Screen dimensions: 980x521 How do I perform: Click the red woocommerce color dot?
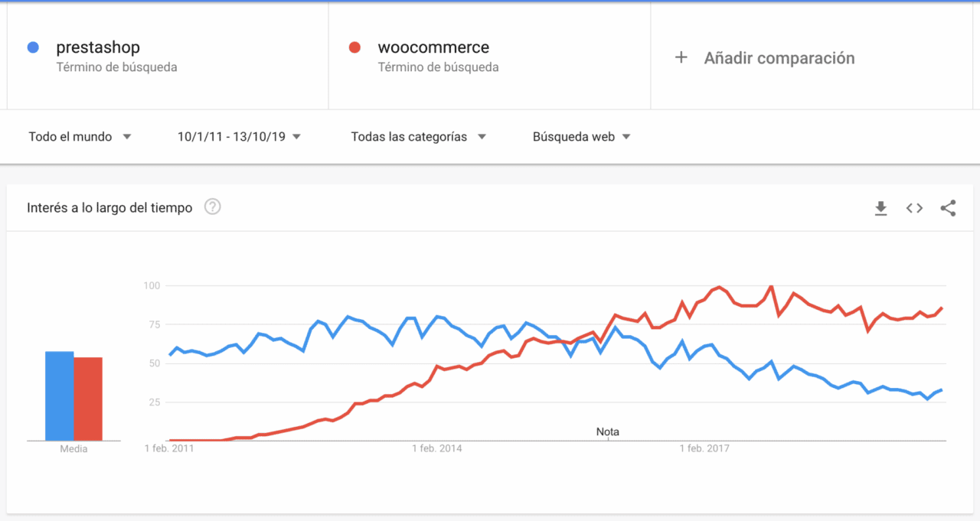click(x=354, y=47)
